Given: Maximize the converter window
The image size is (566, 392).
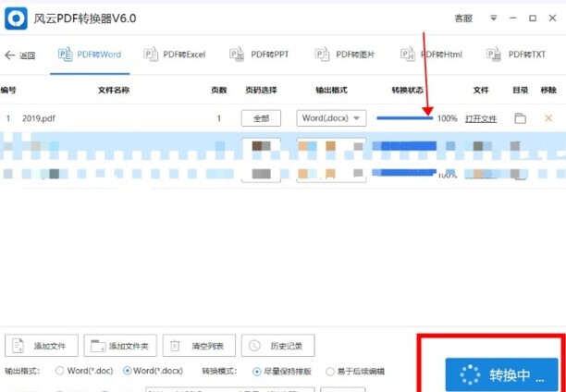Looking at the screenshot, I should pyautogui.click(x=533, y=18).
